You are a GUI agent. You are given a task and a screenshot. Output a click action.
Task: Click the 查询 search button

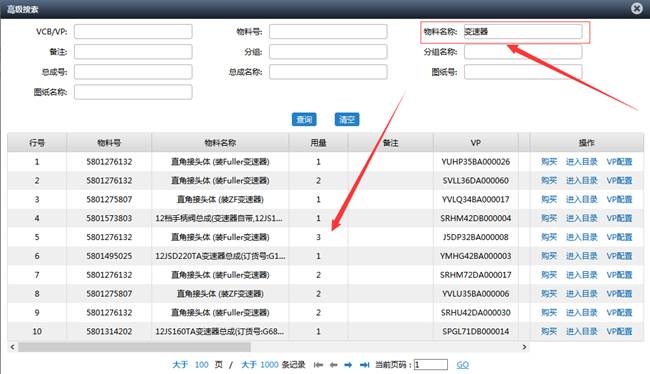point(304,119)
